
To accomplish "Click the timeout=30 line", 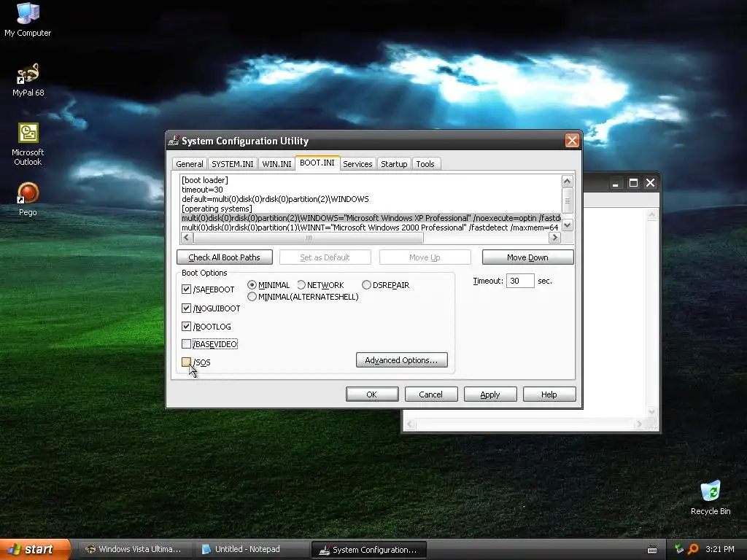I will (x=203, y=190).
